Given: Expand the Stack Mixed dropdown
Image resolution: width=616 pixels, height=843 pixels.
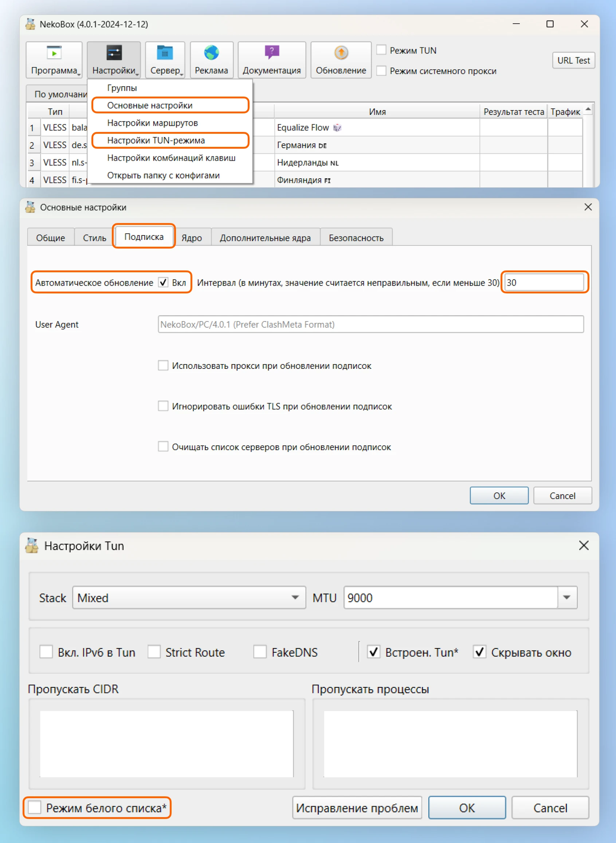Looking at the screenshot, I should (x=295, y=598).
